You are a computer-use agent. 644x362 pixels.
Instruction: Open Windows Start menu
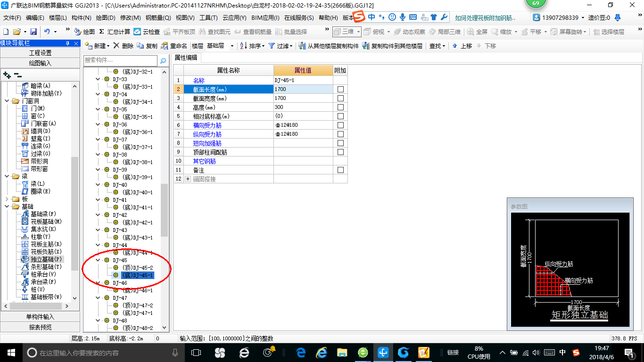click(x=11, y=352)
